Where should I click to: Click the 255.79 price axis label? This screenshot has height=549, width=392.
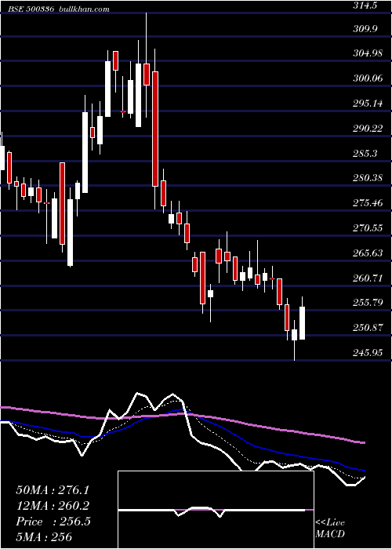pyautogui.click(x=368, y=303)
